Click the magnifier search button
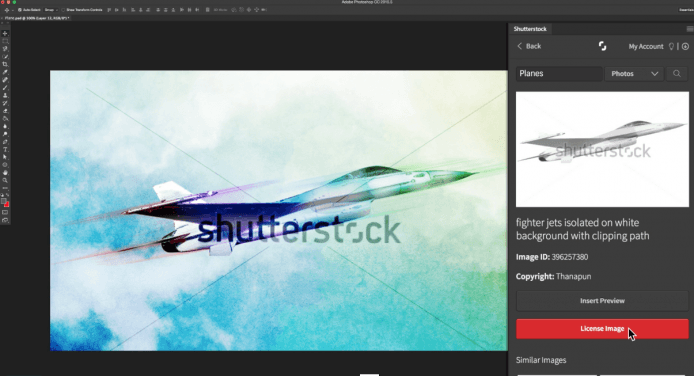This screenshot has height=376, width=694. 677,74
